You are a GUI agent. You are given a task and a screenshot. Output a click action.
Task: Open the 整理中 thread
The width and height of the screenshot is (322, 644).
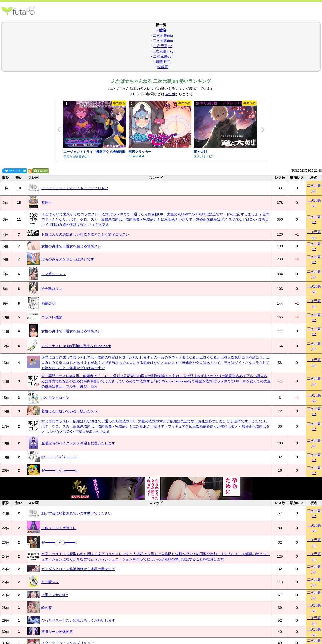tap(47, 203)
